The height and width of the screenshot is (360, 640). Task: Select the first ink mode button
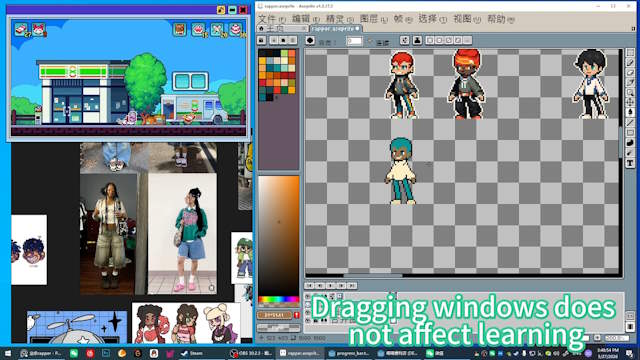[429, 40]
